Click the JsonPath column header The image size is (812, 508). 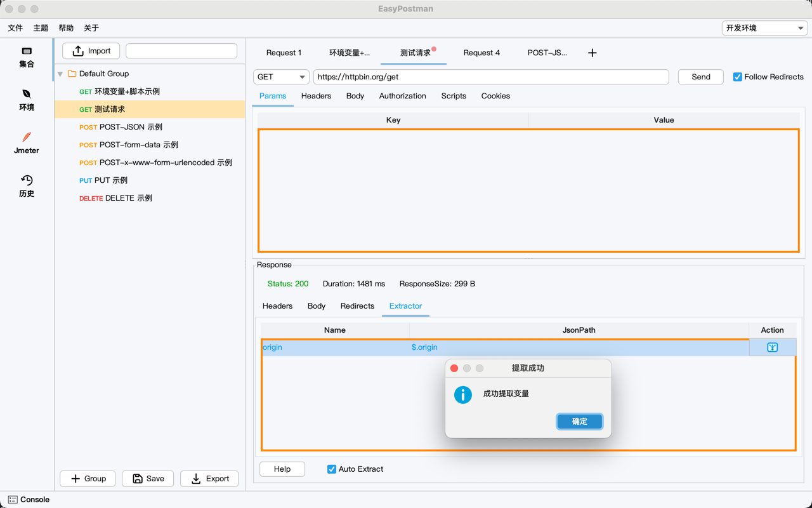(x=579, y=330)
